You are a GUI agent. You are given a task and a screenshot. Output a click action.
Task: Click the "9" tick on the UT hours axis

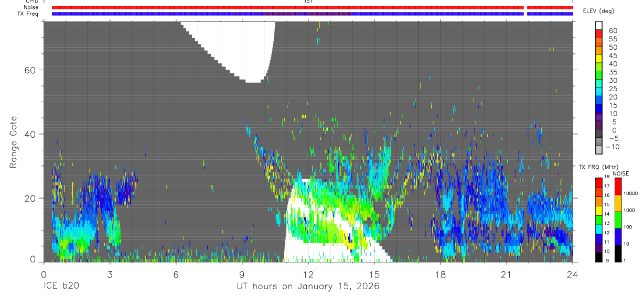click(242, 274)
